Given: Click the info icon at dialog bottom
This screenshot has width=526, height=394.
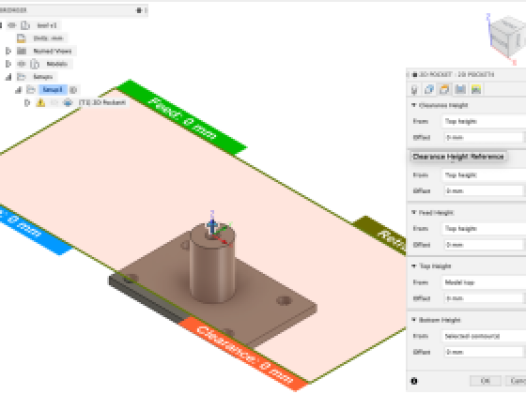Looking at the screenshot, I should coord(414,381).
